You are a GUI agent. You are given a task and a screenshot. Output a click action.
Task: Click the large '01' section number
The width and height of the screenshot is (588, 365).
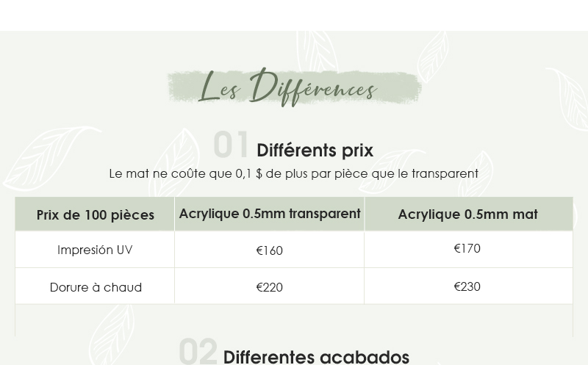[231, 145]
